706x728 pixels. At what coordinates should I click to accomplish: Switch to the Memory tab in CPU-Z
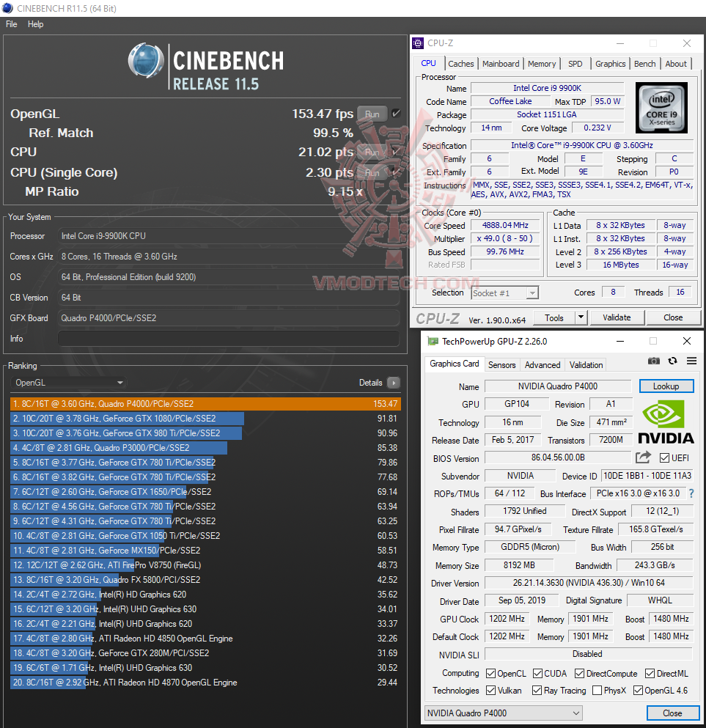click(542, 64)
